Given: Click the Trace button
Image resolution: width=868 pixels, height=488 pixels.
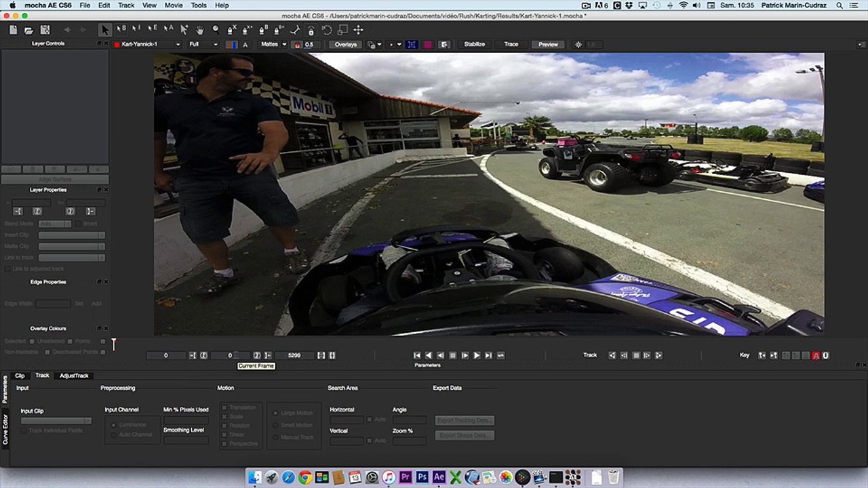Looking at the screenshot, I should pos(511,45).
